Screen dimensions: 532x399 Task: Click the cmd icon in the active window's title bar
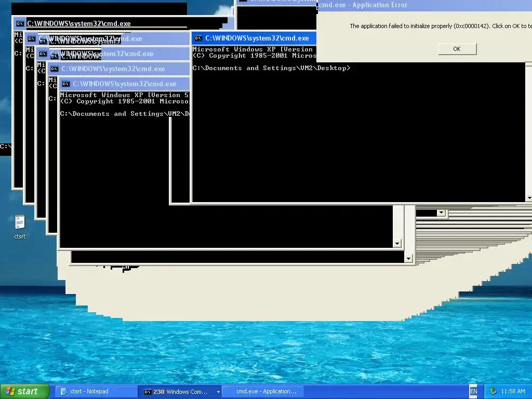[x=198, y=38]
